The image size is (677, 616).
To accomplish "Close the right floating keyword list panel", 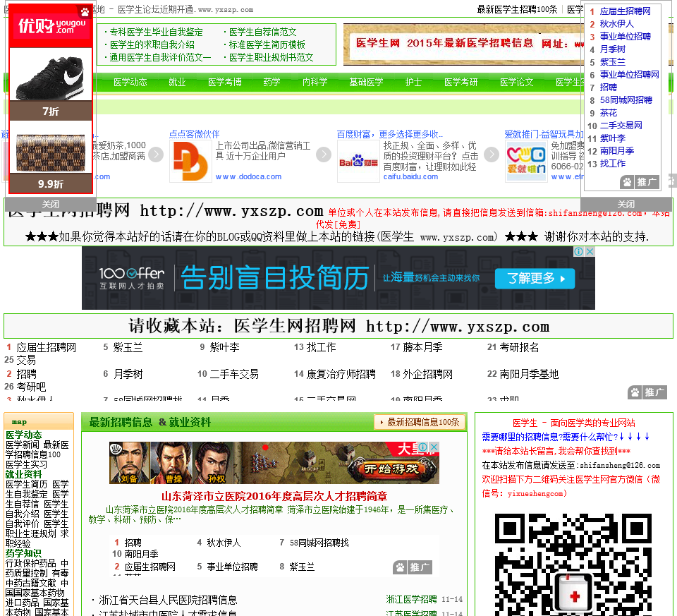I will click(x=626, y=204).
